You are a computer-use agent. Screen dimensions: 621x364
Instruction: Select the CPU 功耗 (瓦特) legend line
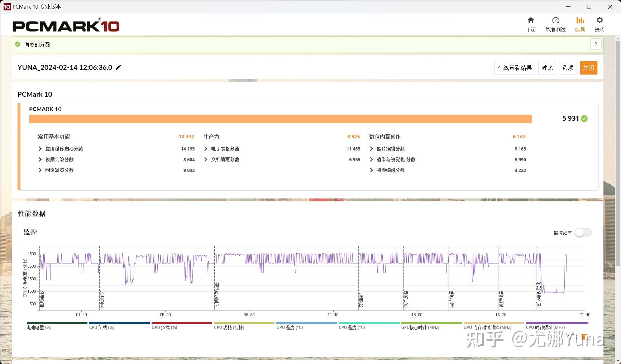click(x=244, y=325)
